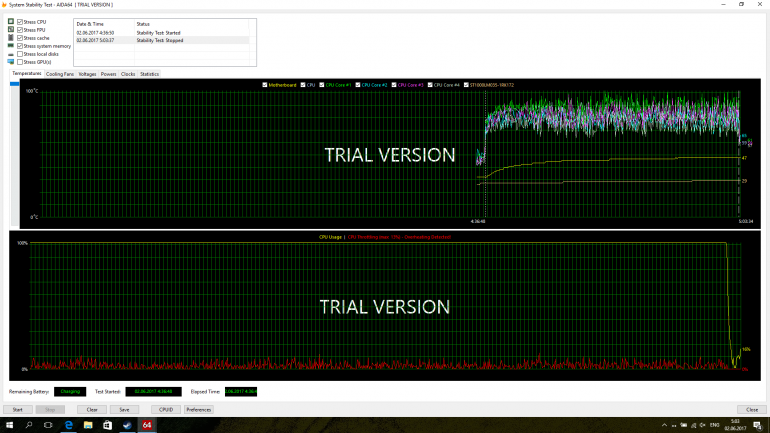Select the Stability Test: Stopped log row
The width and height of the screenshot is (770, 433).
pyautogui.click(x=162, y=40)
